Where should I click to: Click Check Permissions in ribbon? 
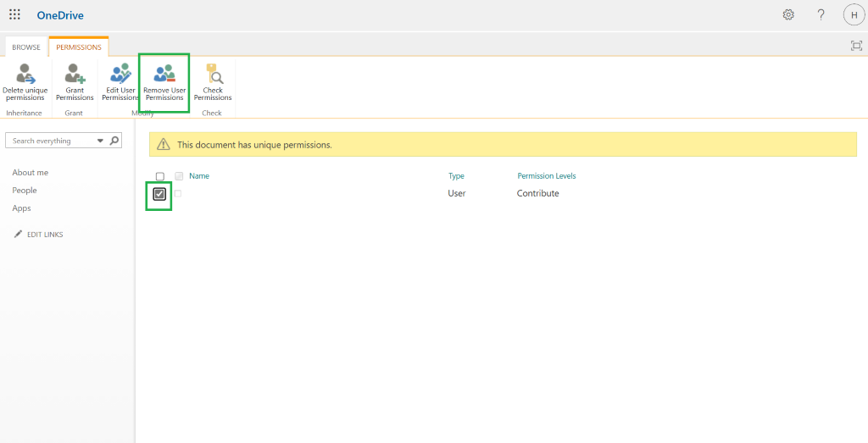coord(213,82)
